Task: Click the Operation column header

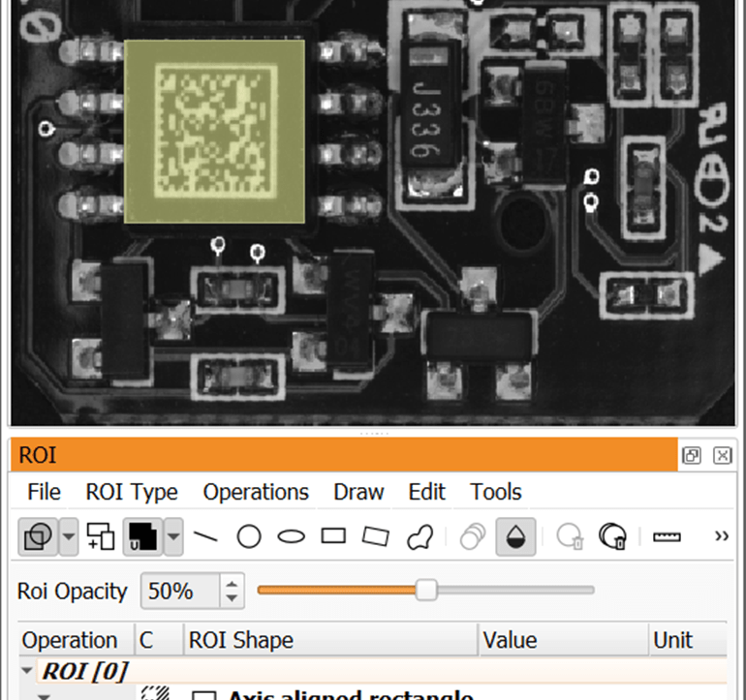Action: tap(77, 640)
